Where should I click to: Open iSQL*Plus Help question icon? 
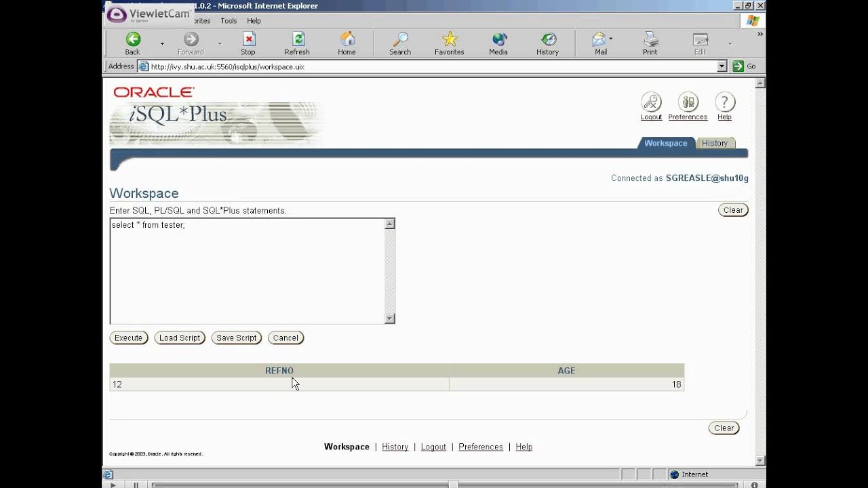pyautogui.click(x=725, y=102)
